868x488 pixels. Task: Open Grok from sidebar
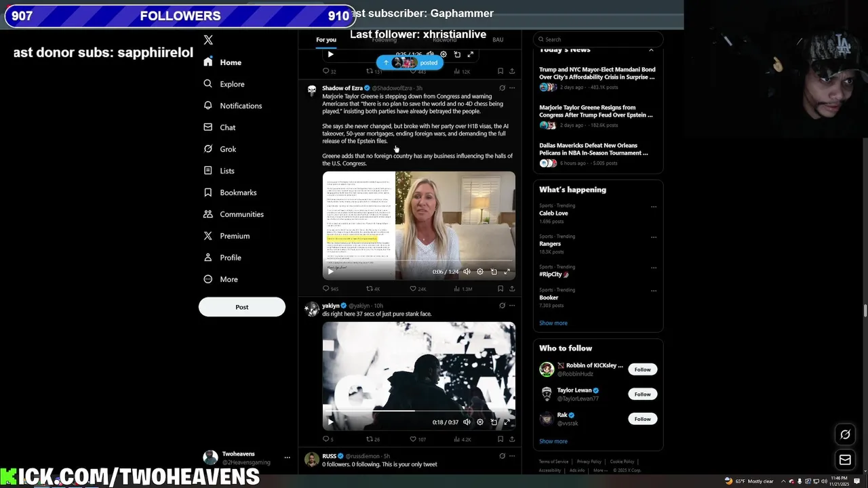coord(220,149)
